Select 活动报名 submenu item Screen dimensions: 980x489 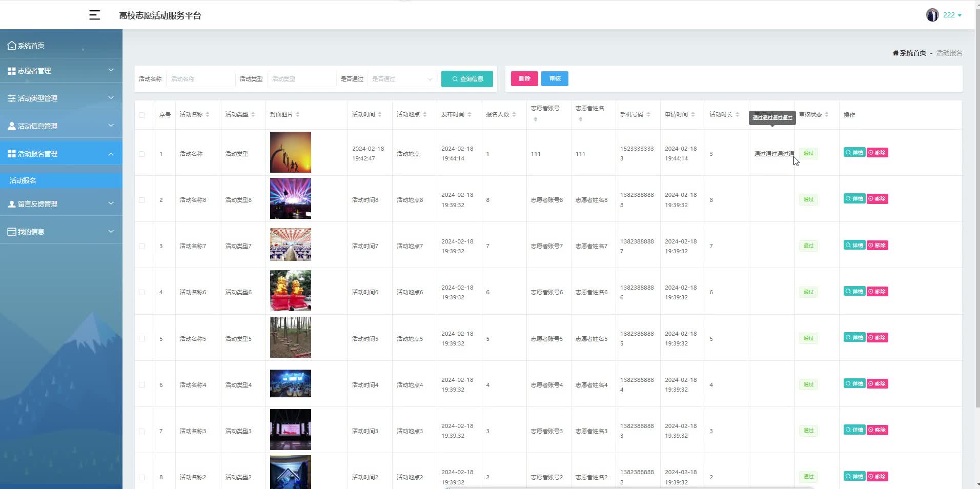pyautogui.click(x=61, y=180)
